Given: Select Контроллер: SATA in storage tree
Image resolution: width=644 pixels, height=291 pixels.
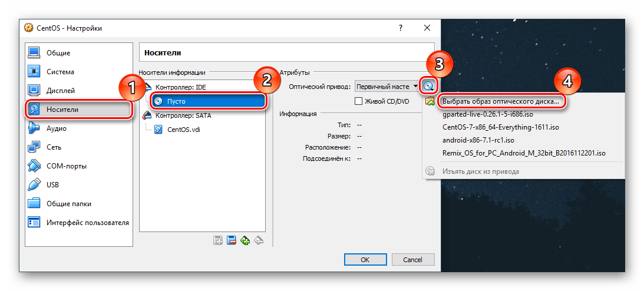Looking at the screenshot, I should pos(183,115).
